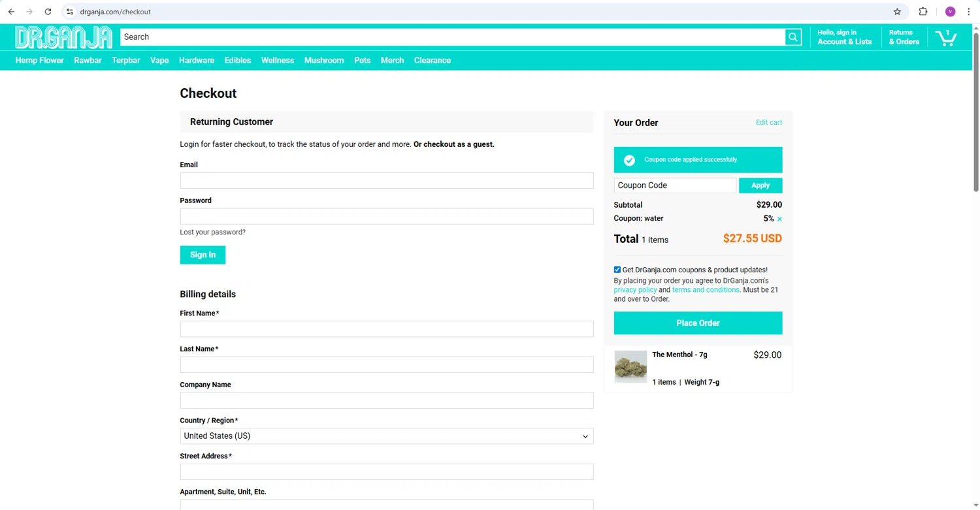This screenshot has width=980, height=510.
Task: Remove the water coupon with the x
Action: 779,219
